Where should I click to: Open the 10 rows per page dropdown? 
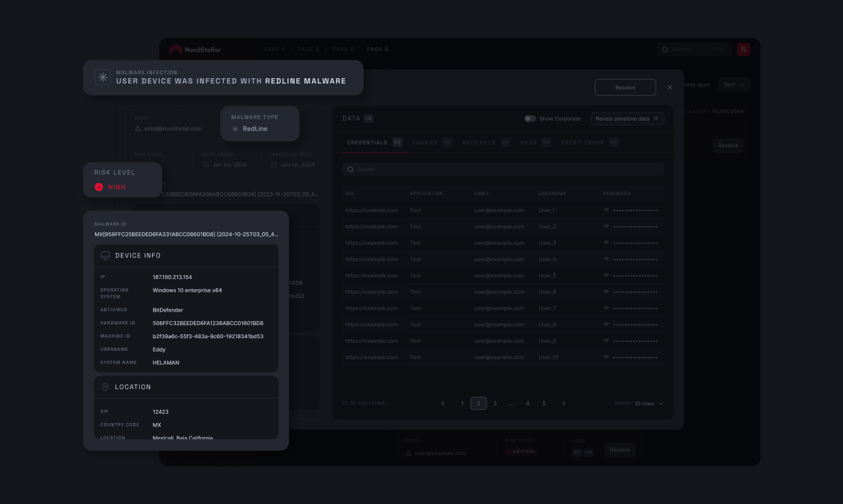(649, 403)
